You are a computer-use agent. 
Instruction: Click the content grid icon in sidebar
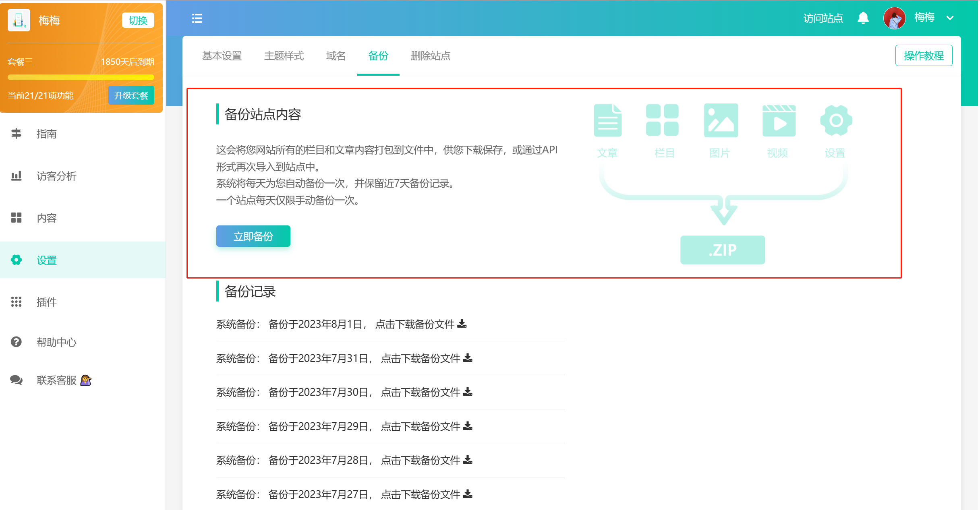[16, 218]
